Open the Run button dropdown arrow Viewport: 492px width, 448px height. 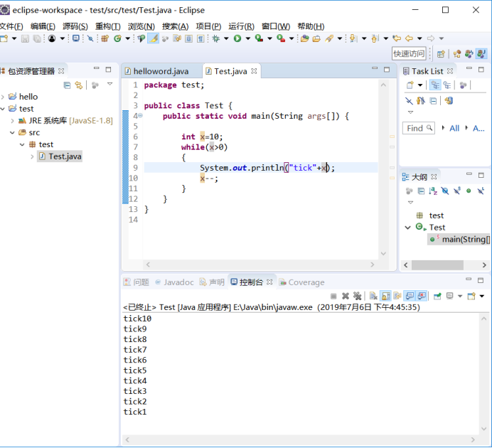tap(247, 38)
